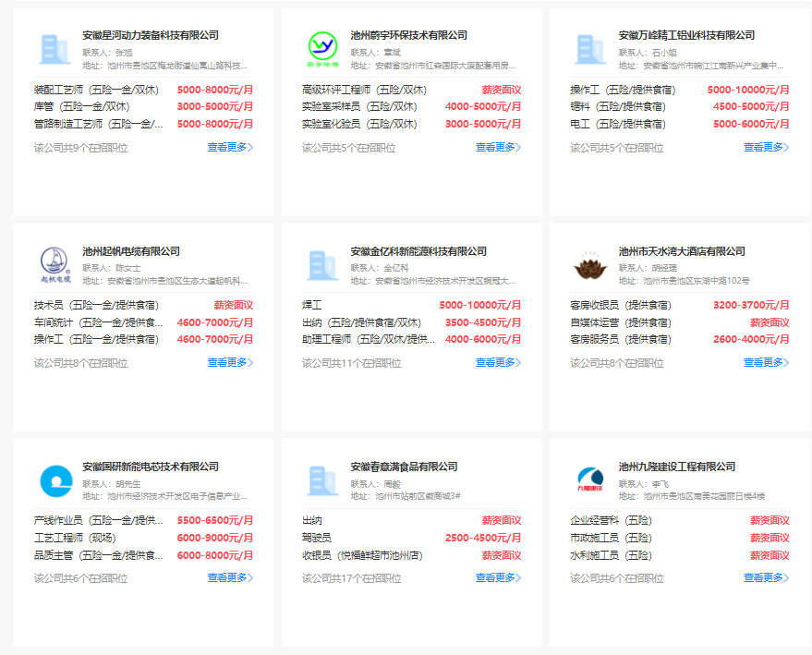Open the 驾驶员 job posting
This screenshot has height=655, width=812.
coord(317,538)
